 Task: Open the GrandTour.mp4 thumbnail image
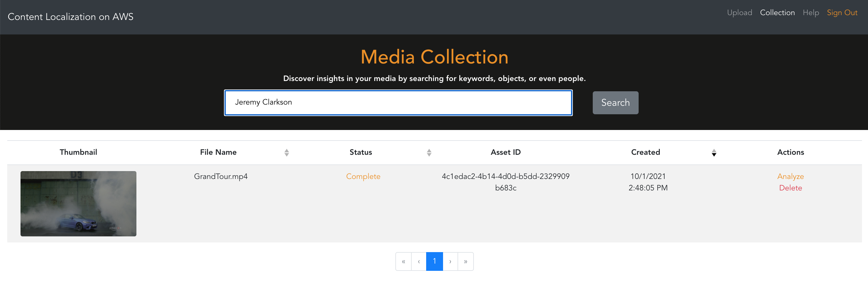click(78, 203)
